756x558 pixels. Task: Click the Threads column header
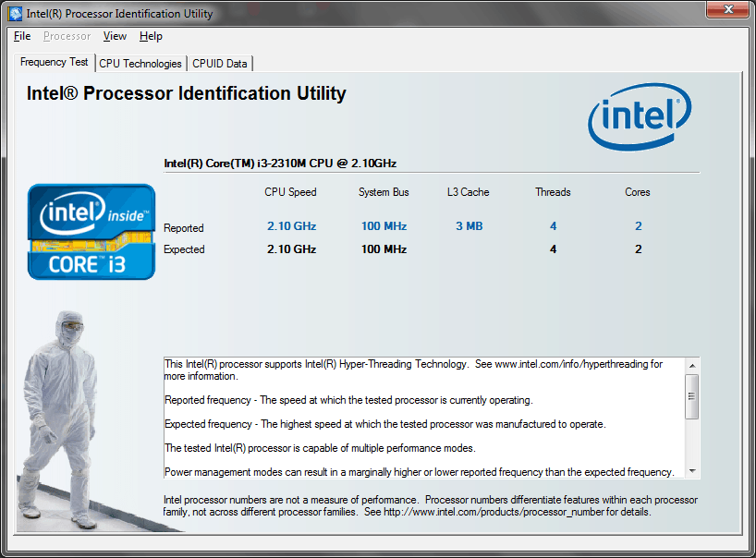click(553, 192)
